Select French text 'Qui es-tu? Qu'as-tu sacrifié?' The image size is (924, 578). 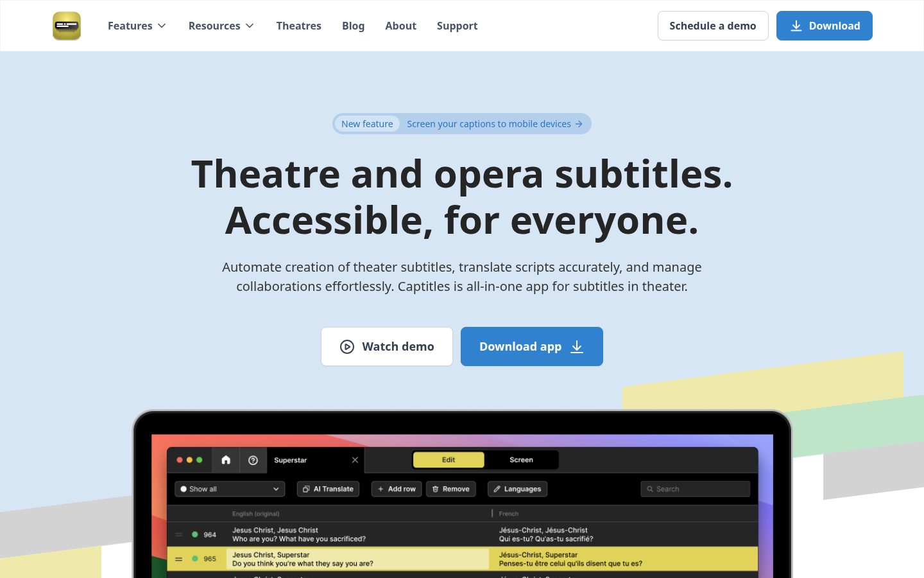546,539
